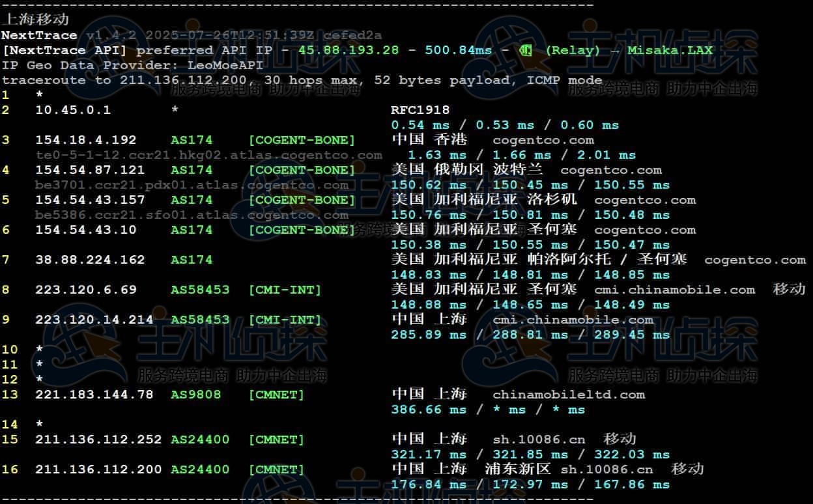Select the [CMI-INT] tag on hop 8

pos(285,289)
